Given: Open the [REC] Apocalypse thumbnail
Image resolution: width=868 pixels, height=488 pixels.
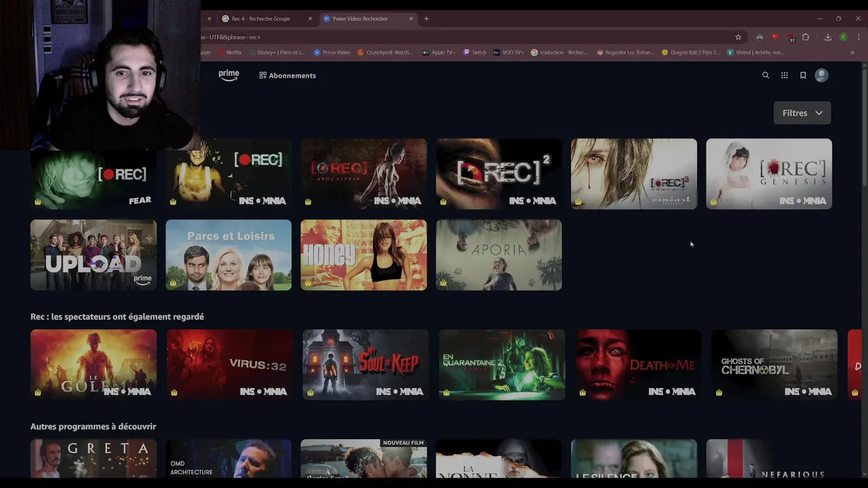Looking at the screenshot, I should (x=363, y=174).
